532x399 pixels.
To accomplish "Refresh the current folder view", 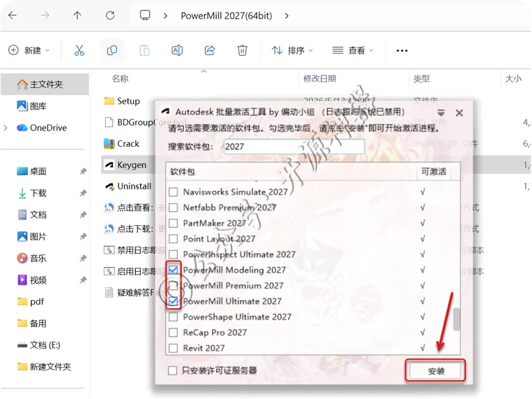I will 110,15.
